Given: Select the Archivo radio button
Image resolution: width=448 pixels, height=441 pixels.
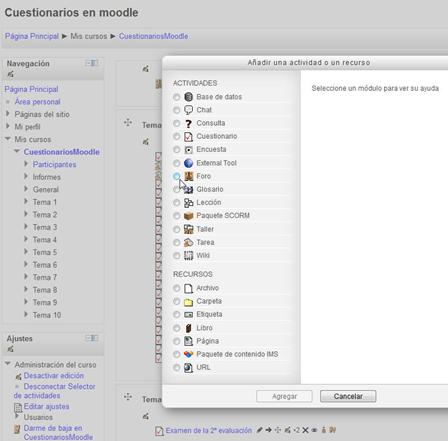Looking at the screenshot, I should coord(177,288).
